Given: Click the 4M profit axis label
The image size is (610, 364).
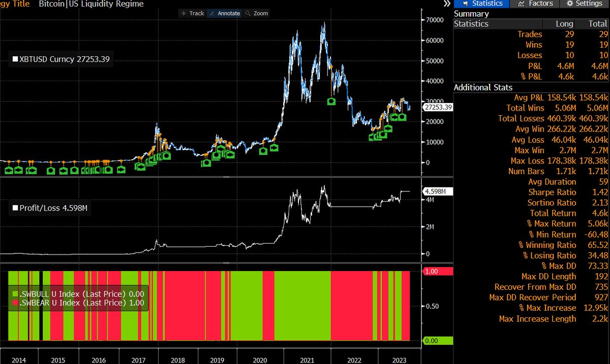Looking at the screenshot, I should (431, 201).
